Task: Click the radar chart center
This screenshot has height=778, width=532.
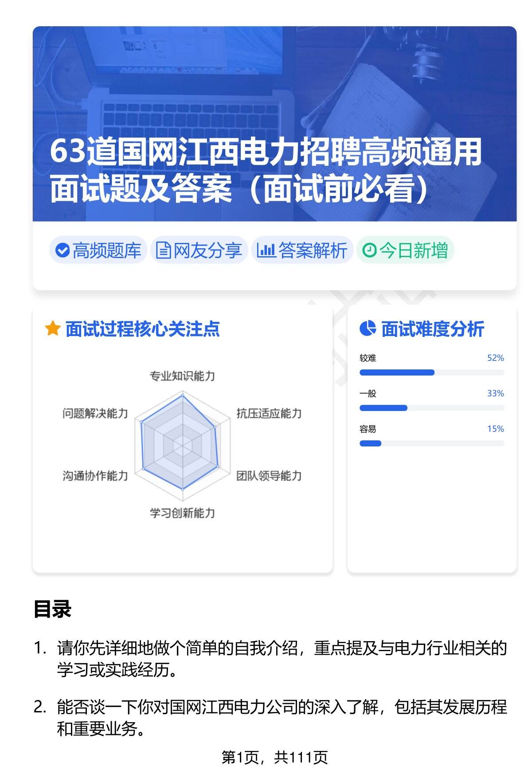Action: point(182,445)
